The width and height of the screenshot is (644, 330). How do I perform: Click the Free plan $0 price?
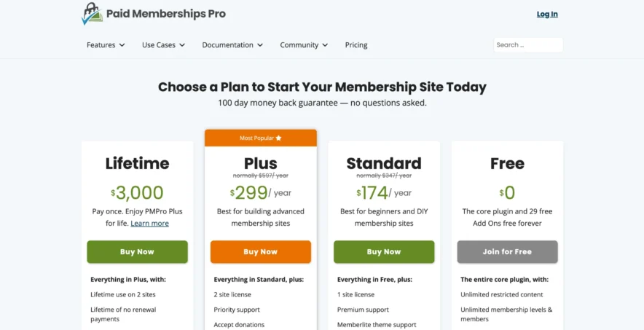click(x=507, y=193)
